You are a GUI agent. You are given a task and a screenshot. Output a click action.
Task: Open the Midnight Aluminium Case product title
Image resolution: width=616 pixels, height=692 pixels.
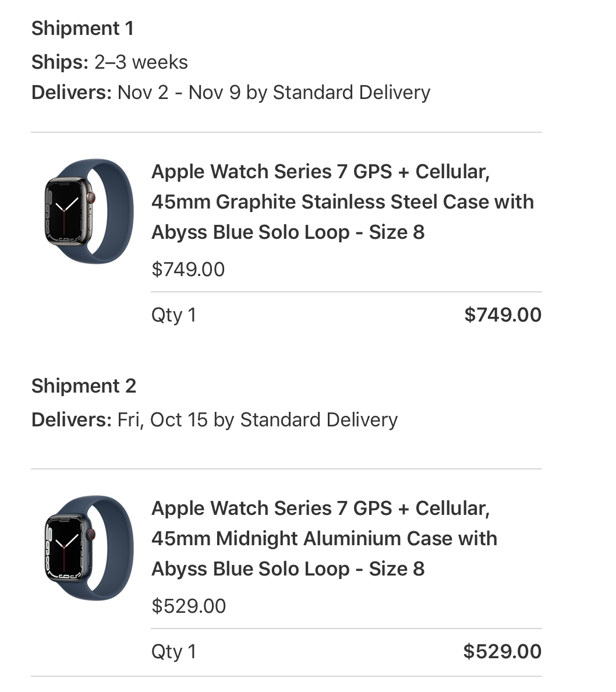(x=324, y=538)
